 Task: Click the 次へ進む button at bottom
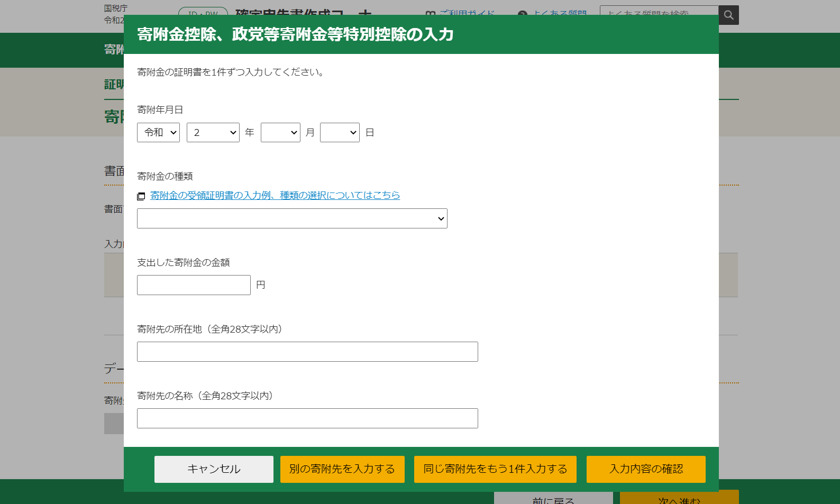tap(679, 499)
